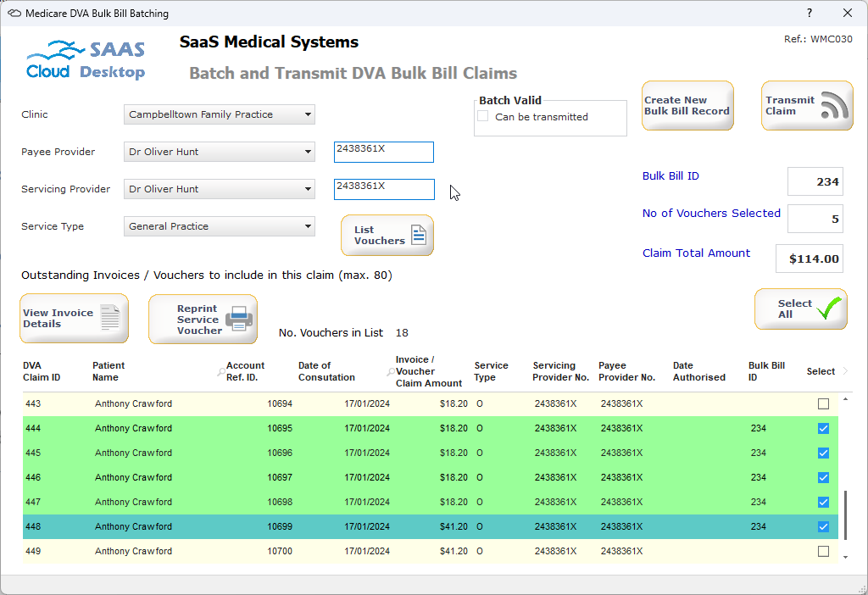Click account ref 10694 in the list
The height and width of the screenshot is (595, 868).
tap(280, 404)
